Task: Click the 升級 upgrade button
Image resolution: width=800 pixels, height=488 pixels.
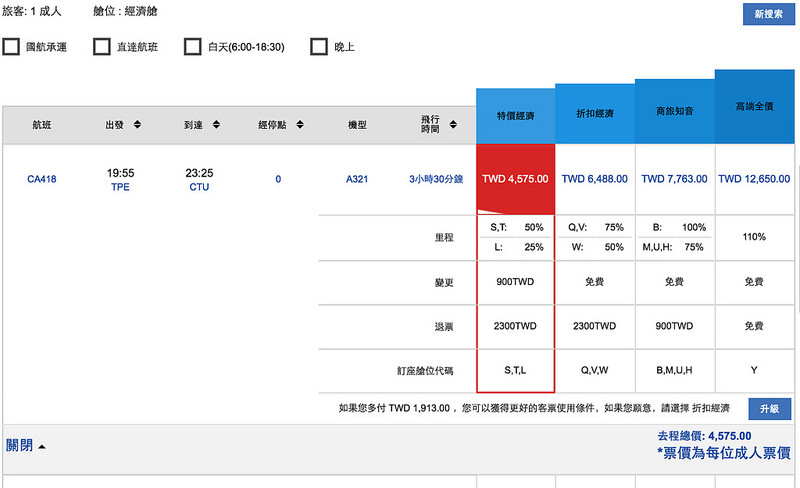Action: pos(769,409)
